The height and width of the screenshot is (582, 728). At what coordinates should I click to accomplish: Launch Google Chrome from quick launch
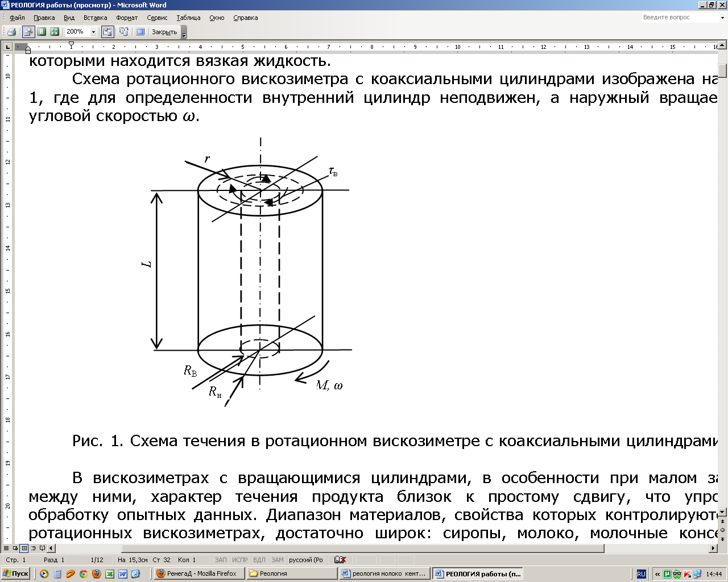tap(84, 573)
